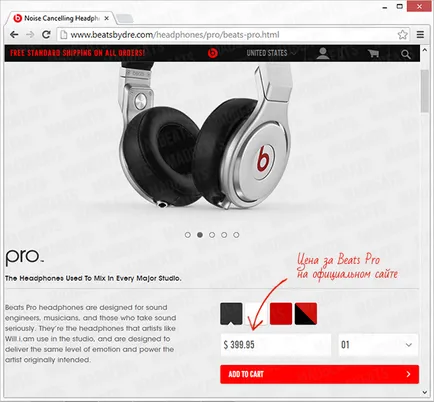Image resolution: width=434 pixels, height=402 pixels.
Task: Select the second carousel dot
Action: 200,235
